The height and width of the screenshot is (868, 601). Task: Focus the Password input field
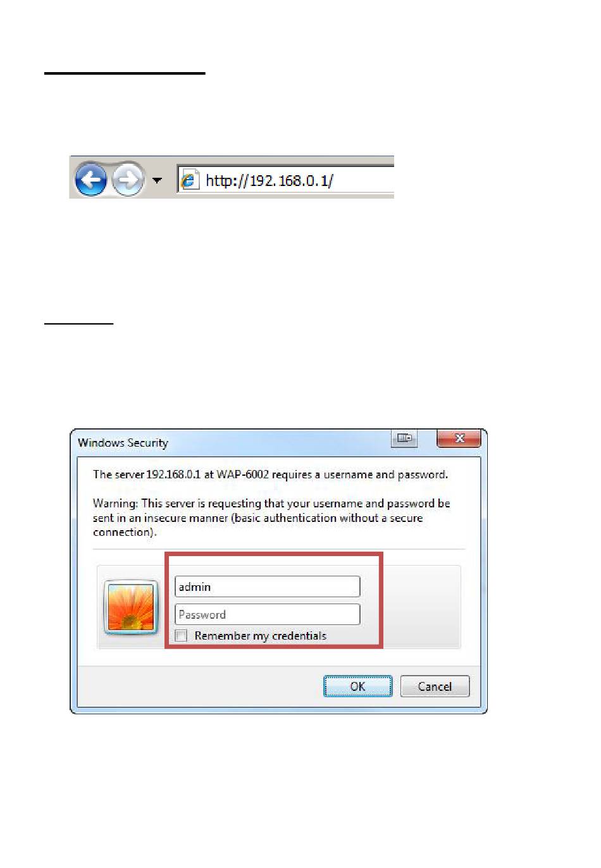(x=267, y=614)
